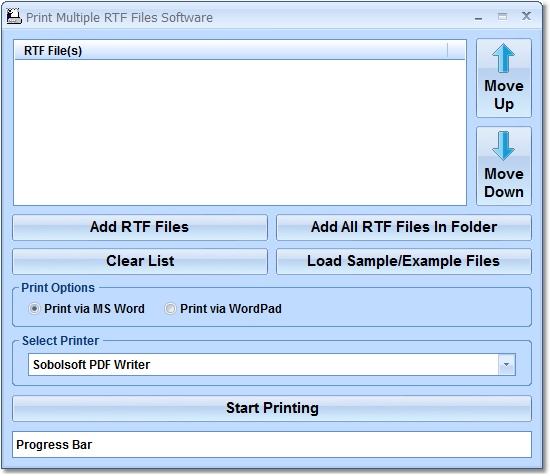550x476 pixels.
Task: Maximize the application window
Action: coord(502,16)
